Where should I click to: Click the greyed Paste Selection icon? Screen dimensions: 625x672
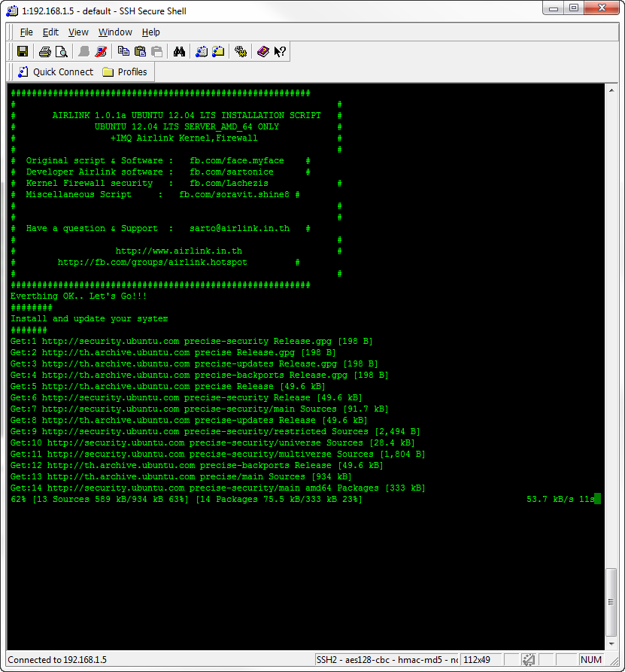point(156,52)
